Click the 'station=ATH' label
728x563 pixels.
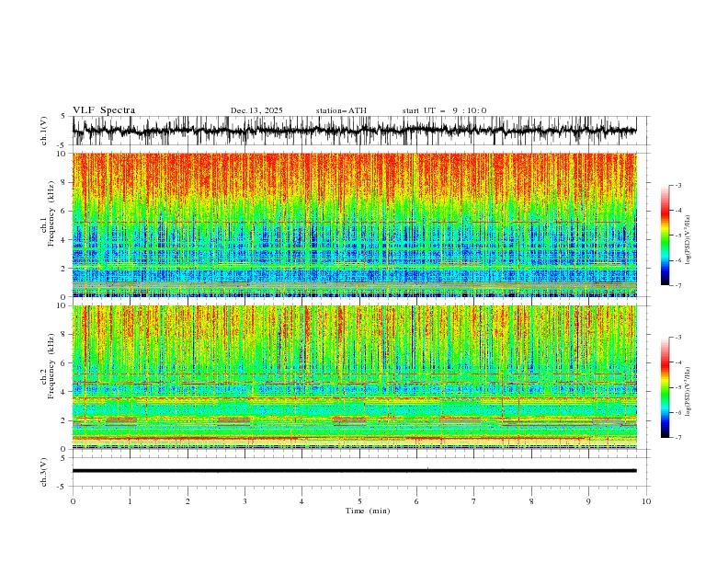341,110
